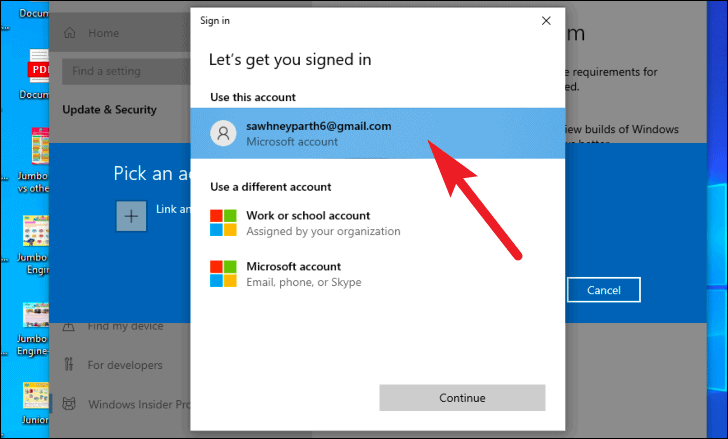Image resolution: width=728 pixels, height=439 pixels.
Task: Click the Find a setting search box
Action: point(126,71)
